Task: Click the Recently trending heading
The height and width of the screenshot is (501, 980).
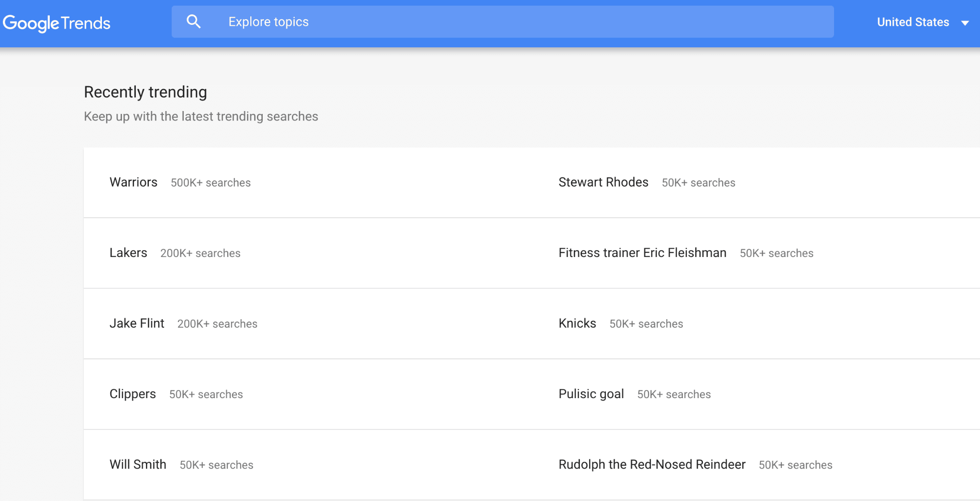Action: 145,92
